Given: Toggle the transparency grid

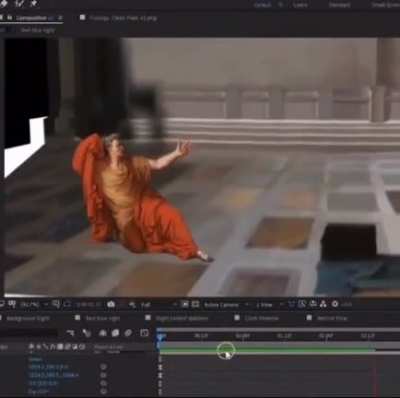Looking at the screenshot, I should click(195, 304).
